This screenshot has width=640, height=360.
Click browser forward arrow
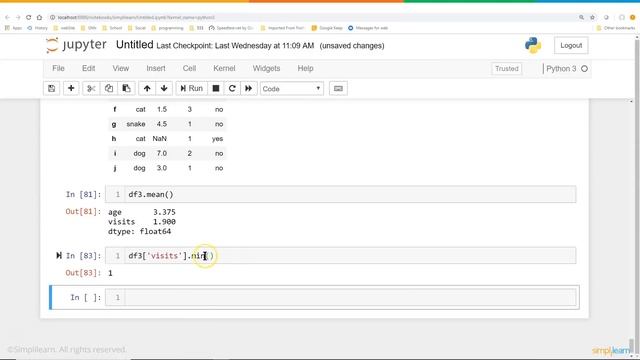[x=18, y=17]
